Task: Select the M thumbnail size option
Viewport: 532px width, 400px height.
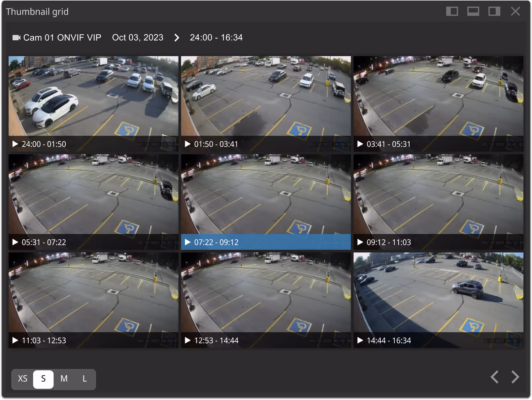Action: tap(64, 379)
